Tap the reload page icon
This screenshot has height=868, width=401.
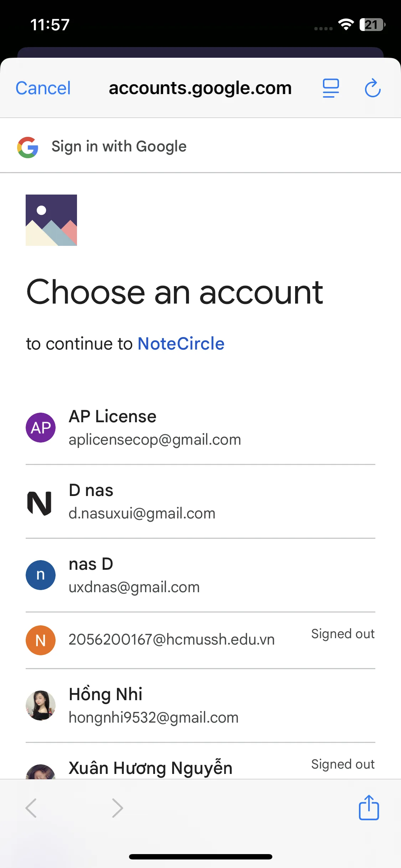372,88
